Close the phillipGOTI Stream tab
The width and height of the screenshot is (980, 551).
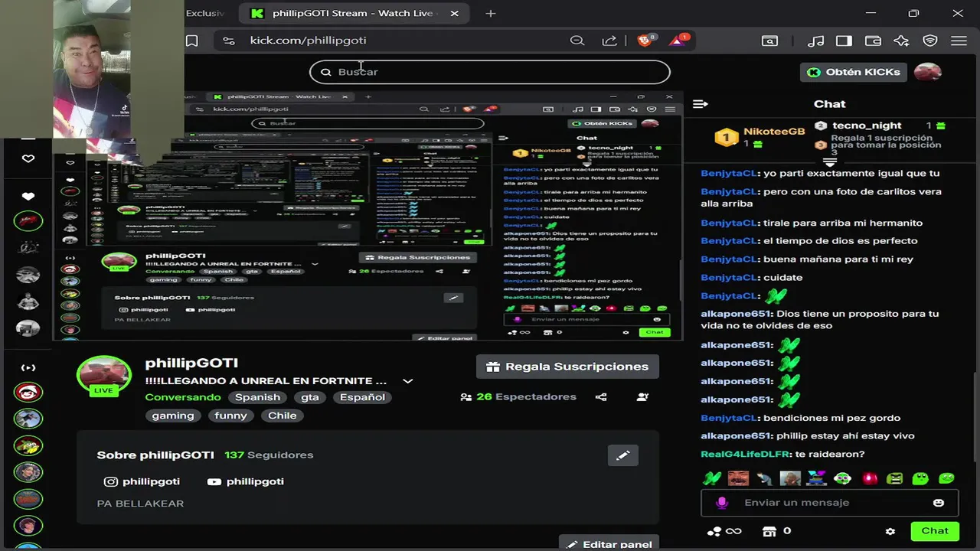click(454, 13)
